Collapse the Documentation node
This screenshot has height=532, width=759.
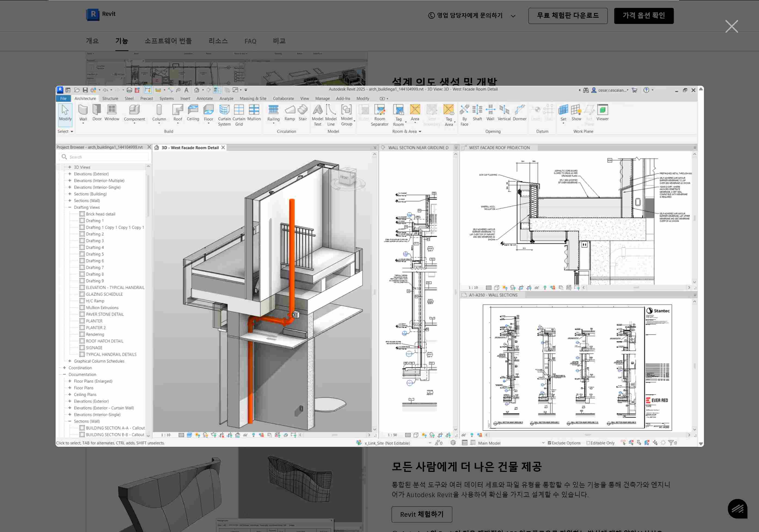point(64,374)
